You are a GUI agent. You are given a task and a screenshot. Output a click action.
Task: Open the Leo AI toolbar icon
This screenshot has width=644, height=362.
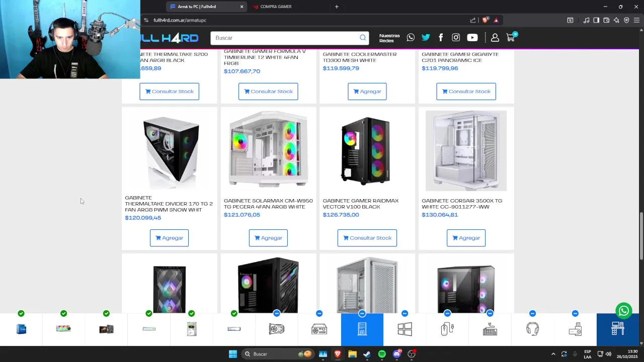coord(616,20)
